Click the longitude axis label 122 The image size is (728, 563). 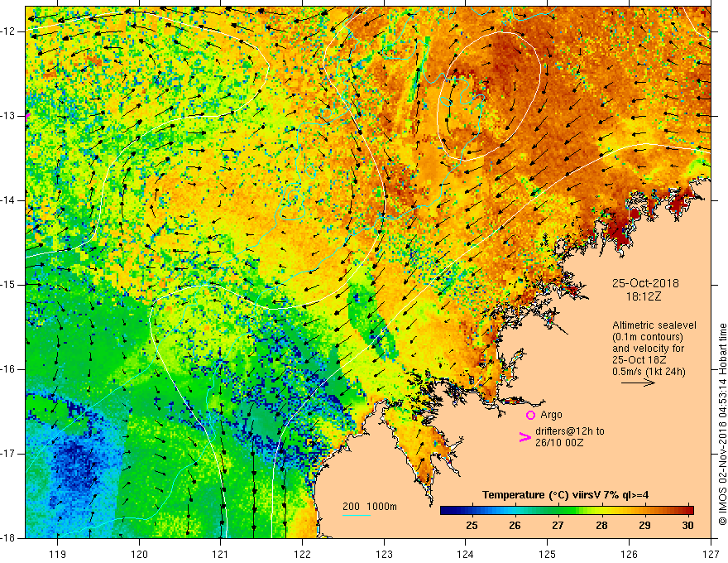(x=302, y=554)
